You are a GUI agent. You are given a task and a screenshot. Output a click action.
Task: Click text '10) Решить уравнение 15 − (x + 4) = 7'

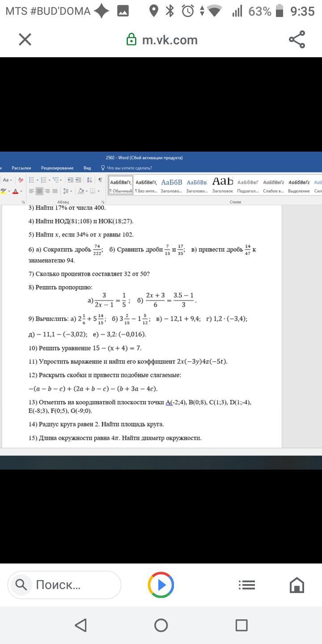85,348
